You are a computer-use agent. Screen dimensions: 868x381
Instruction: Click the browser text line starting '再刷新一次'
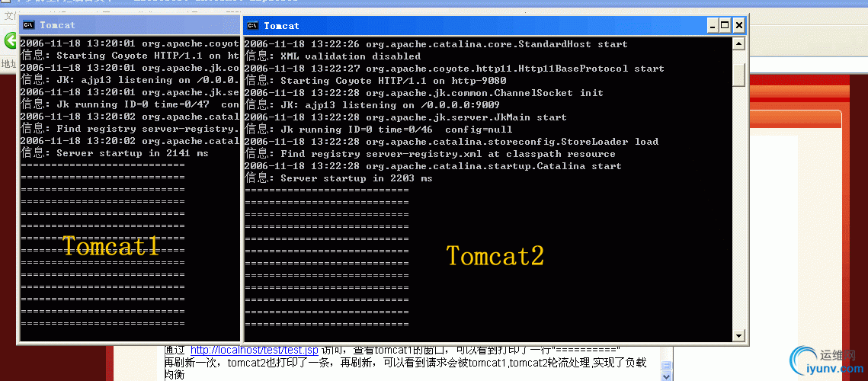(x=405, y=363)
